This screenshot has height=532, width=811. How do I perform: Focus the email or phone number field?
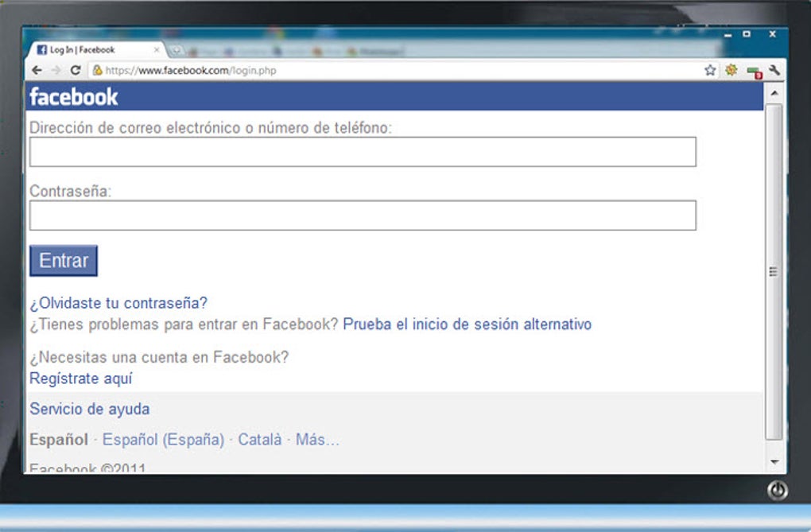point(363,152)
